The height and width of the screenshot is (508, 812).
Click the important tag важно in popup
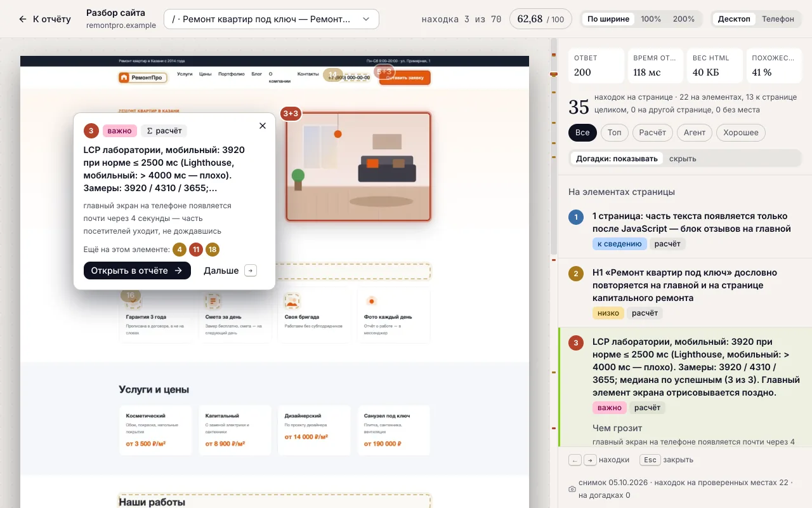click(x=119, y=131)
